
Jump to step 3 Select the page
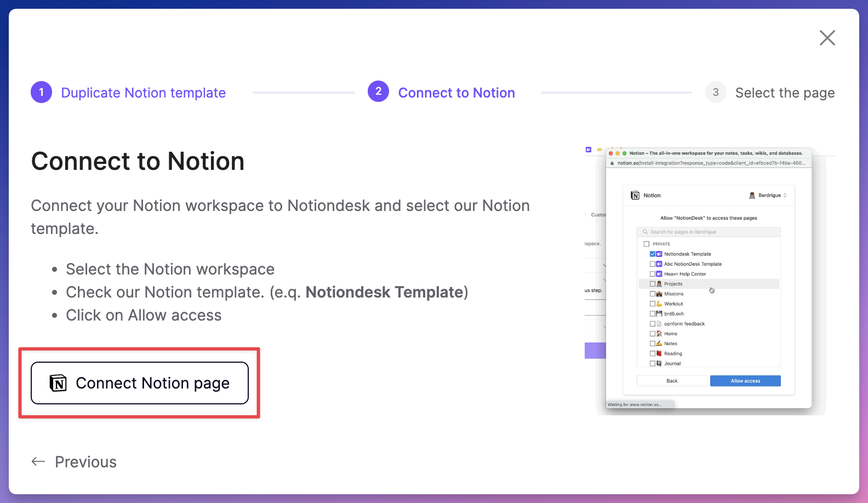point(770,93)
